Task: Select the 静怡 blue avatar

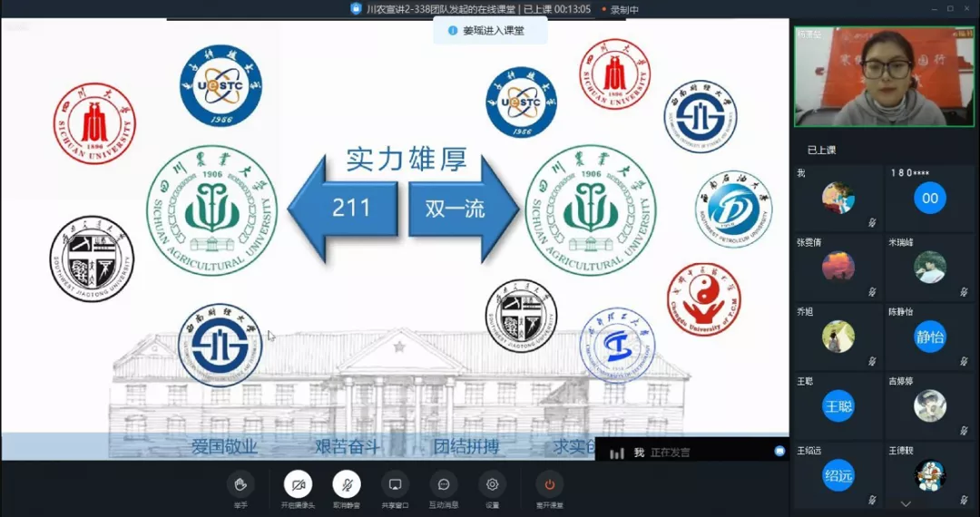Action: click(930, 337)
